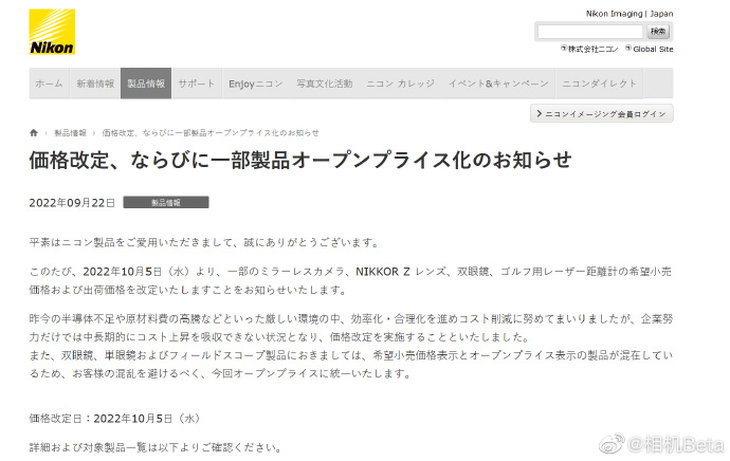Viewport: 730px width, 461px height.
Task: Click the Nikon logo
Action: tap(52, 32)
